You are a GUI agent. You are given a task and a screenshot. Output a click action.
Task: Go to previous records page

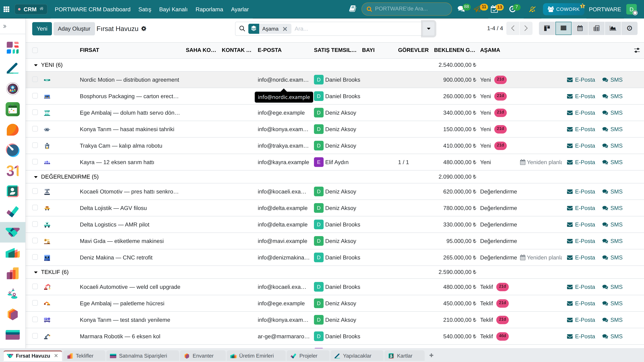(x=513, y=29)
